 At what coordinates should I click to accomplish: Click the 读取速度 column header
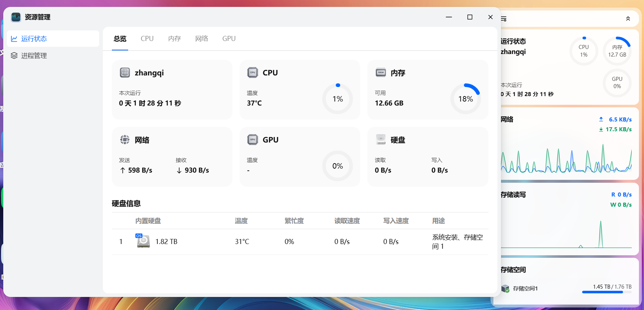coord(347,221)
